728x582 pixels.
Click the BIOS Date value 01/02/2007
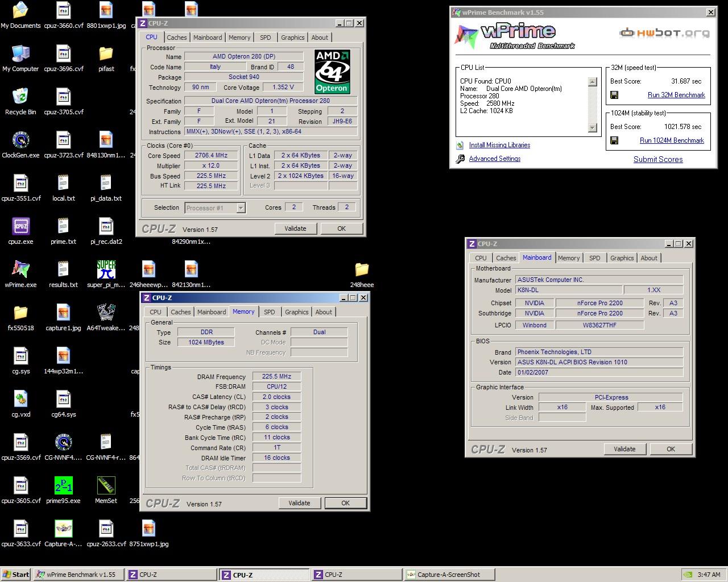tap(599, 372)
